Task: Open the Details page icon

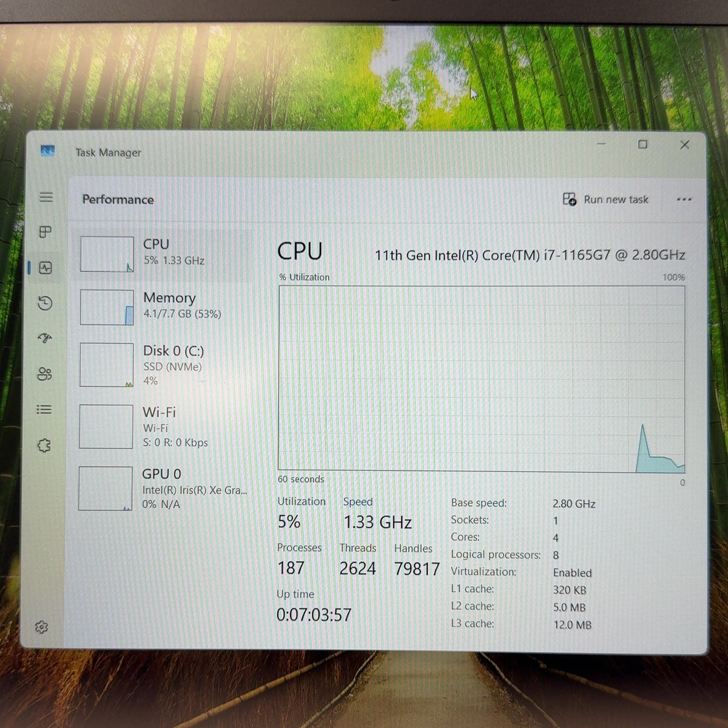Action: tap(44, 409)
